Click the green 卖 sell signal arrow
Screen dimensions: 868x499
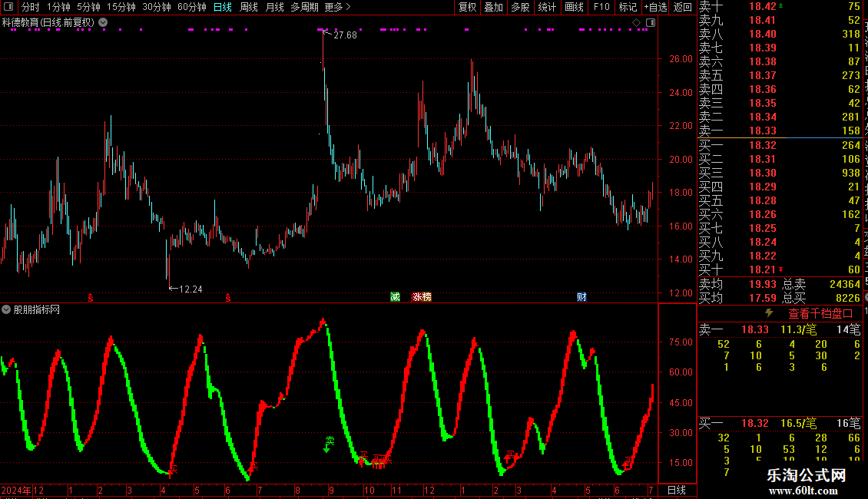click(328, 444)
